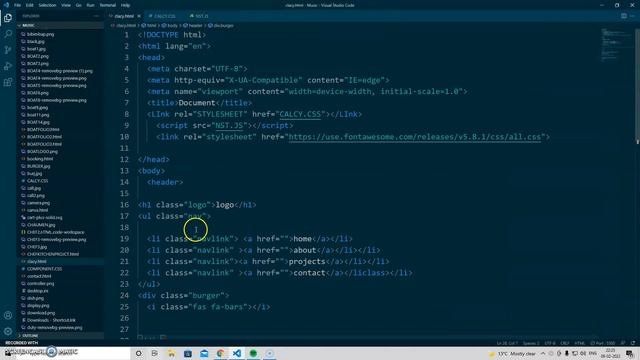
Task: Open desktop.ini in the file explorer
Action: pyautogui.click(x=38, y=291)
